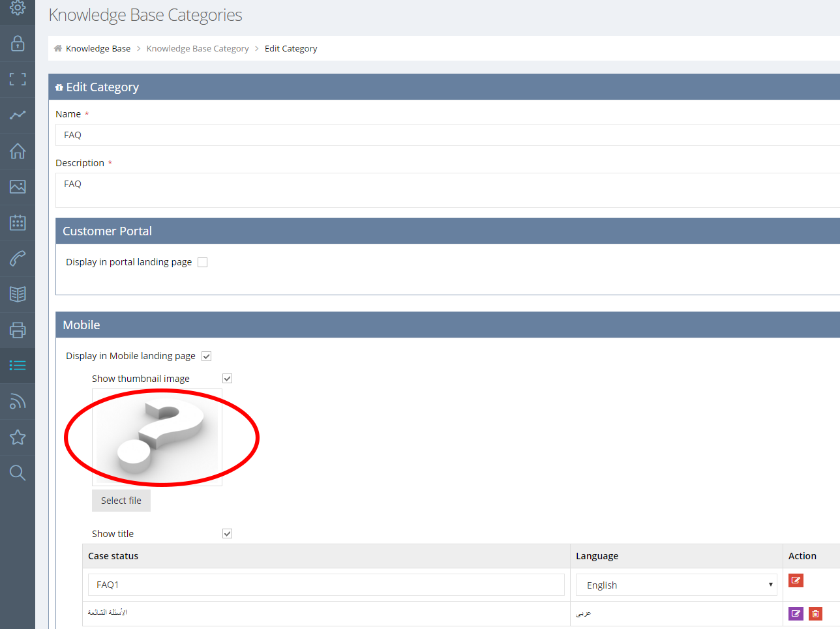The height and width of the screenshot is (629, 840).
Task: Click the Mobile section header
Action: [447, 325]
